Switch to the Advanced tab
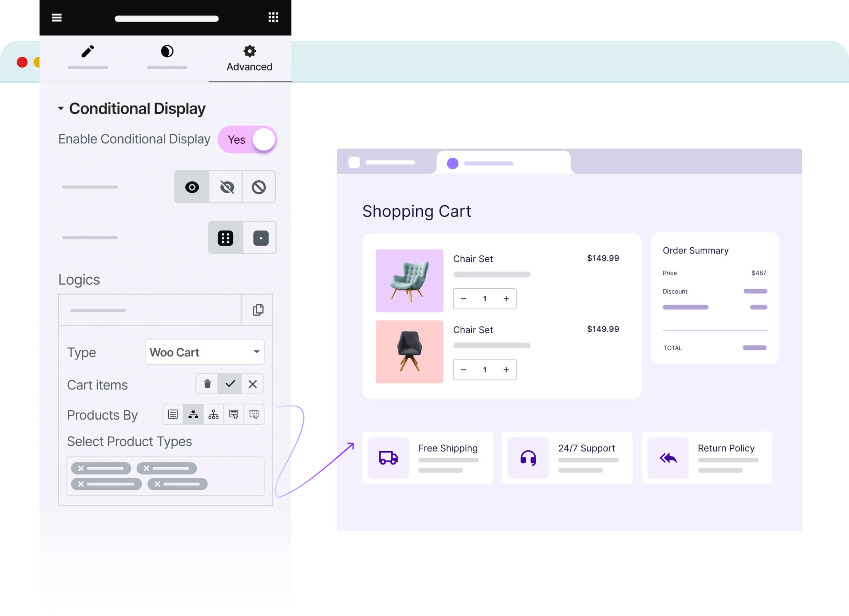849x616 pixels. [x=249, y=58]
